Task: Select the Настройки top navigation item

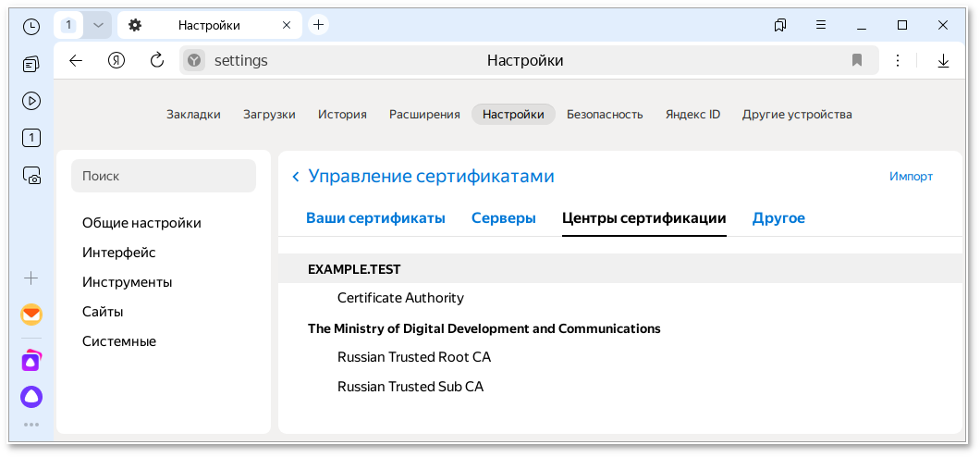Action: (513, 115)
